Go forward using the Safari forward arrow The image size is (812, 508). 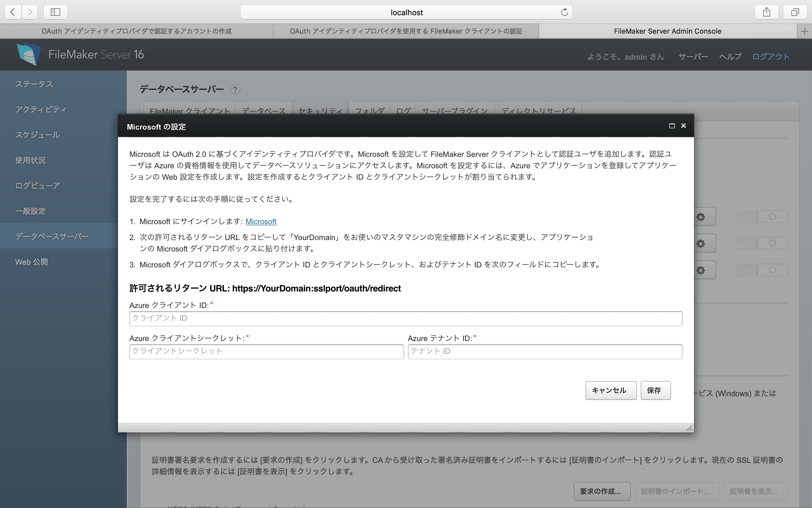(x=30, y=12)
